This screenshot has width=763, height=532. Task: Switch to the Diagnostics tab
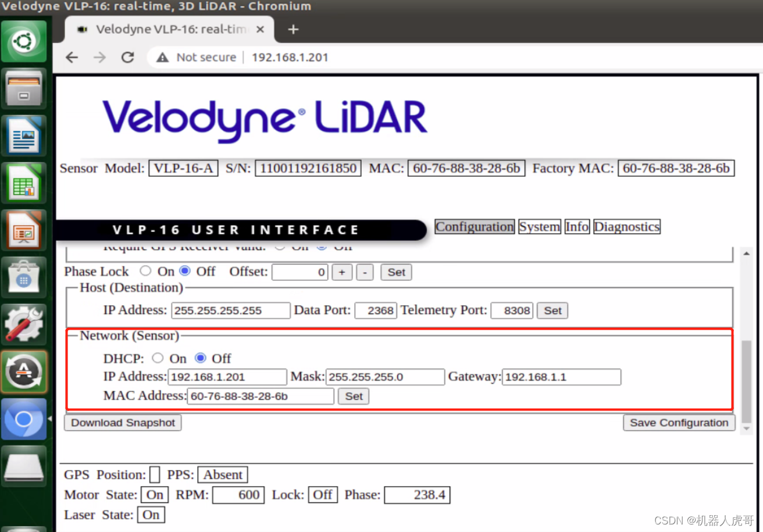[627, 227]
